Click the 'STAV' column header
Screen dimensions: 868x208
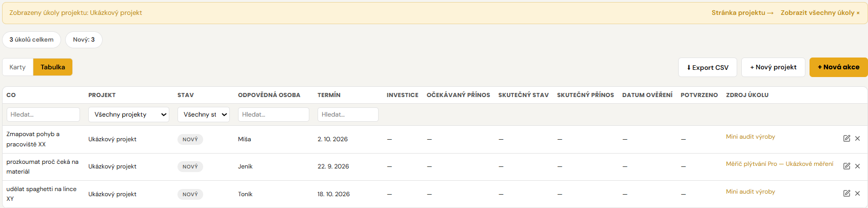(x=186, y=95)
